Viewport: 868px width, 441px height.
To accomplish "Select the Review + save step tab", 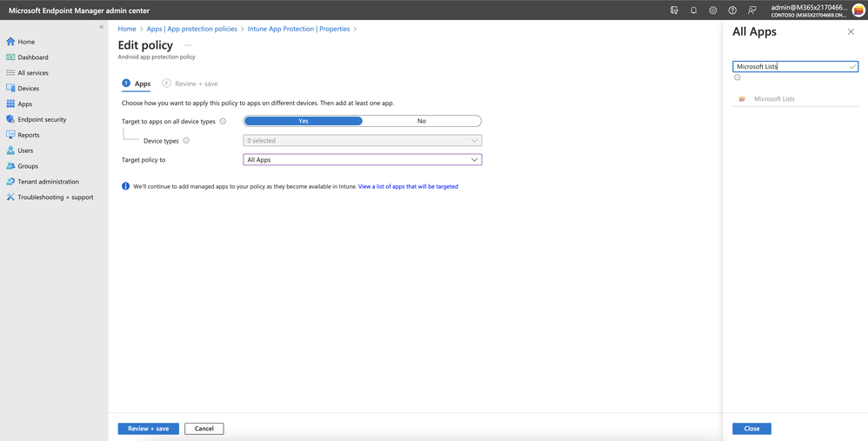I will [x=190, y=84].
